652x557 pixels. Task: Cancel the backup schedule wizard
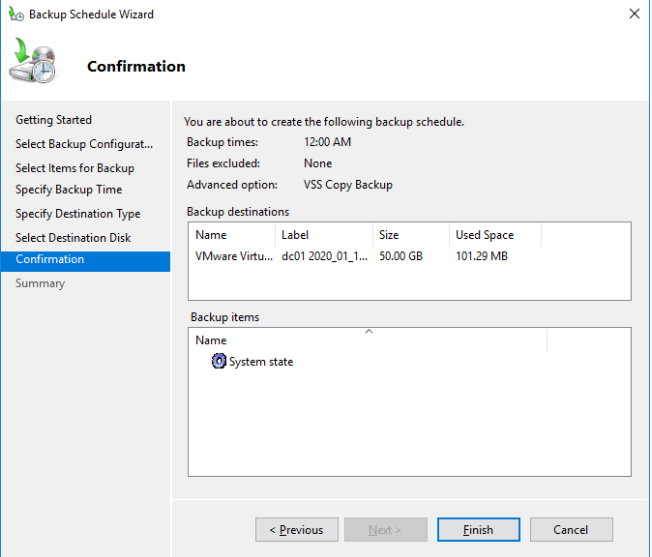pyautogui.click(x=571, y=530)
